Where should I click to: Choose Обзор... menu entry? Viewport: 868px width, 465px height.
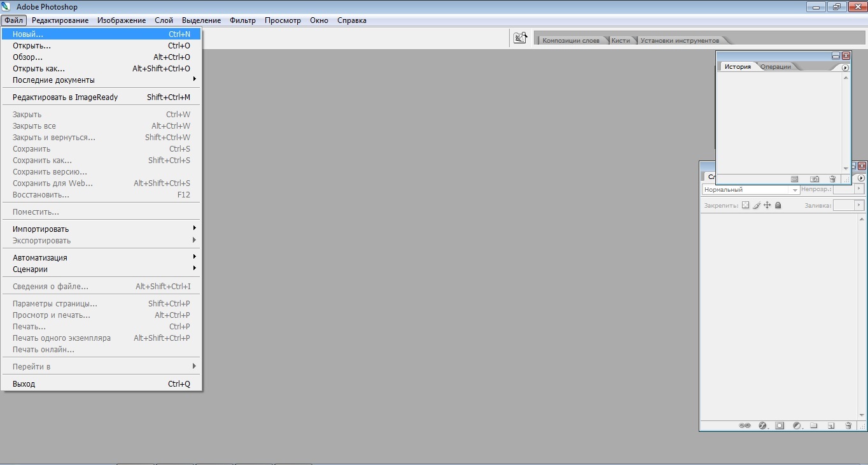click(x=102, y=57)
